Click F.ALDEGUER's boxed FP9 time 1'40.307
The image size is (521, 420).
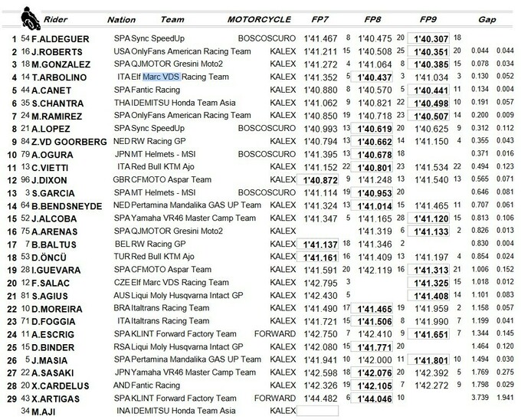(430, 38)
